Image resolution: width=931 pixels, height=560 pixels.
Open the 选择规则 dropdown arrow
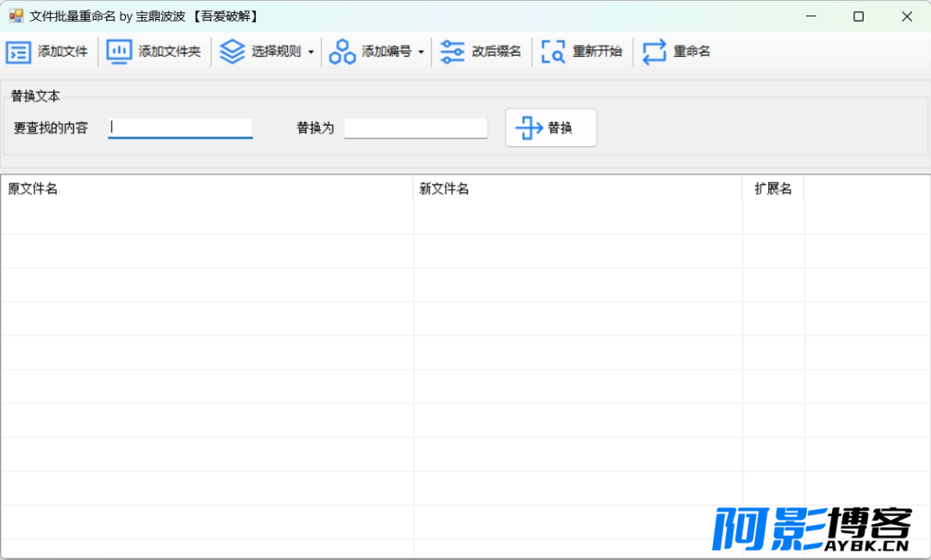tap(311, 53)
